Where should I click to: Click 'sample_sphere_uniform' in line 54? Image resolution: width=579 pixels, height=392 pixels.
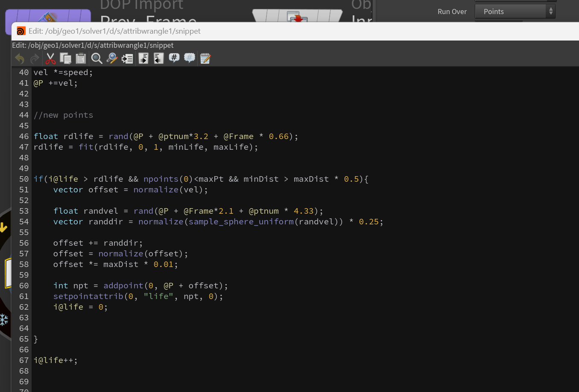coord(241,222)
